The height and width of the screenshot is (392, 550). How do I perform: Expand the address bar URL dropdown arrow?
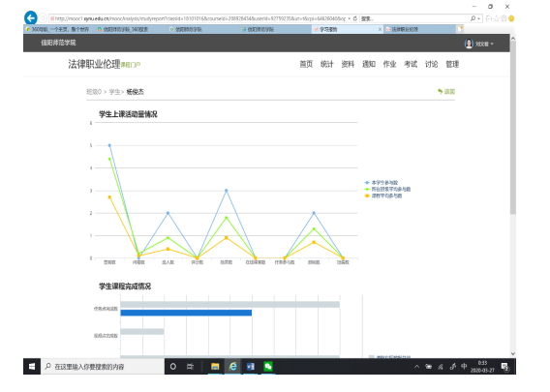(x=350, y=18)
